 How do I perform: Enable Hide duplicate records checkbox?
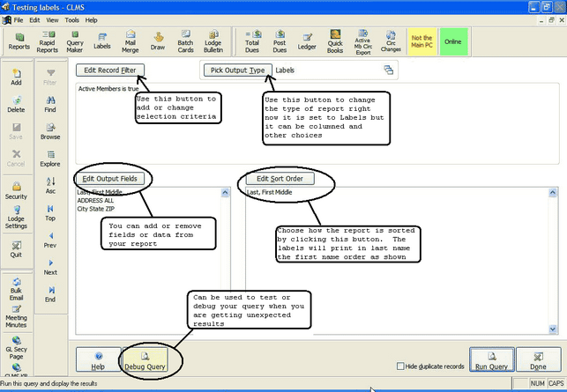pyautogui.click(x=401, y=366)
